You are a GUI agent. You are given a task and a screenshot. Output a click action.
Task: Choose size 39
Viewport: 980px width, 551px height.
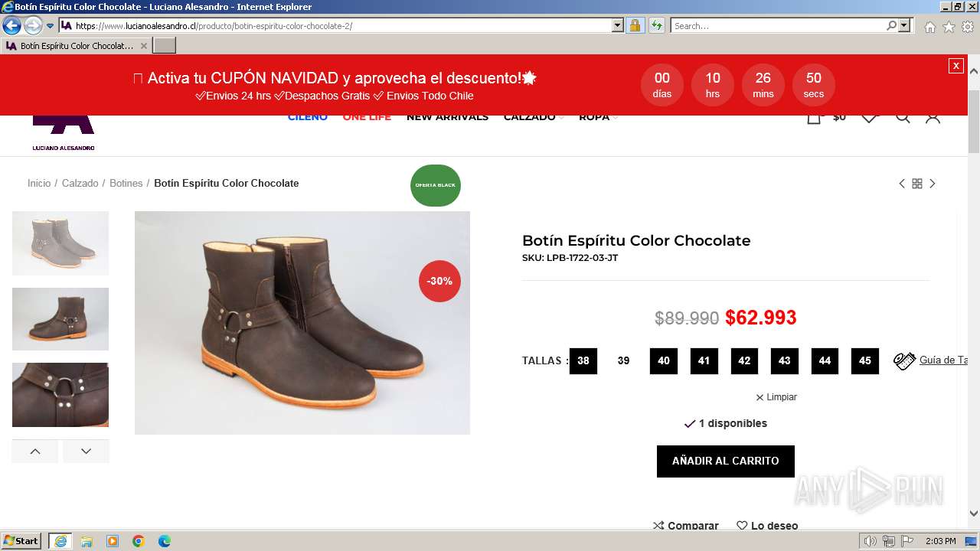pos(623,360)
